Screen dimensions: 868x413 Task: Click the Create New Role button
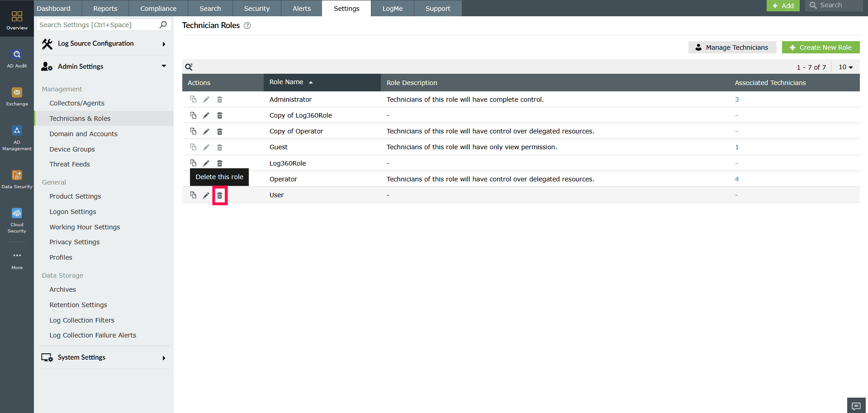pos(821,47)
